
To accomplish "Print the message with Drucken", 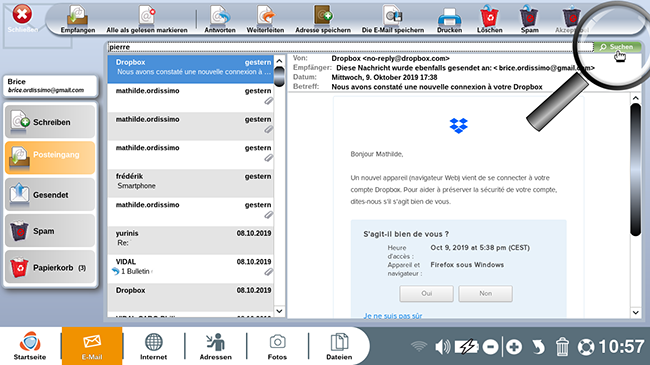I will click(449, 19).
